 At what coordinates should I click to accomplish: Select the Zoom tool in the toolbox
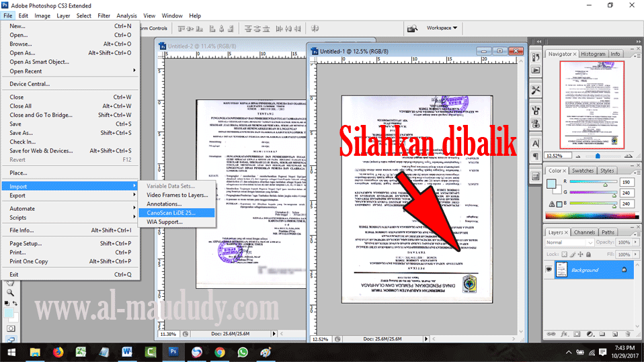click(x=10, y=293)
